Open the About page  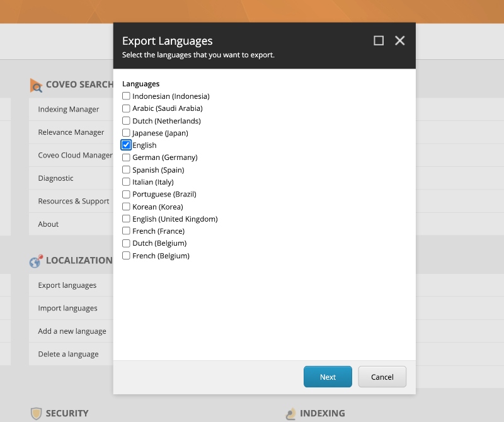48,224
